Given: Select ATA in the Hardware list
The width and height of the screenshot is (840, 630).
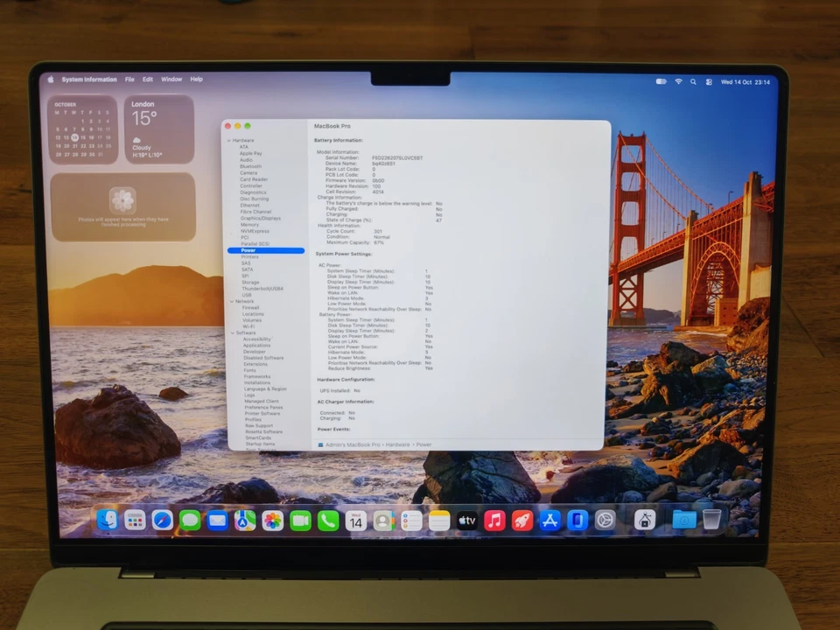Looking at the screenshot, I should tap(244, 147).
